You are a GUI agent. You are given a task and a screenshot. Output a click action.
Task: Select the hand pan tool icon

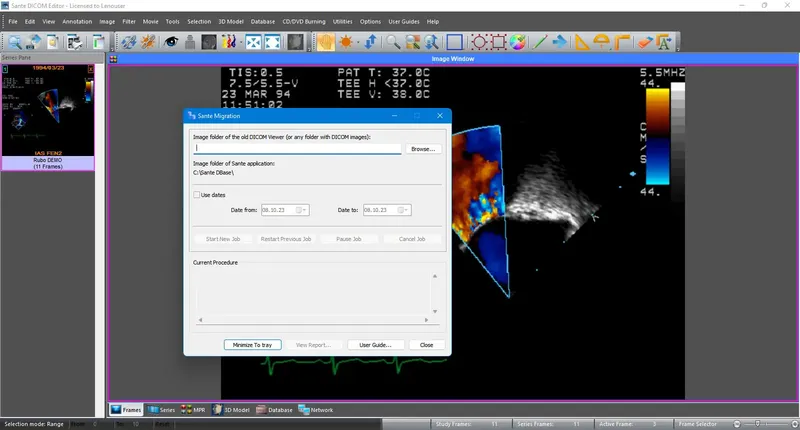pyautogui.click(x=326, y=42)
